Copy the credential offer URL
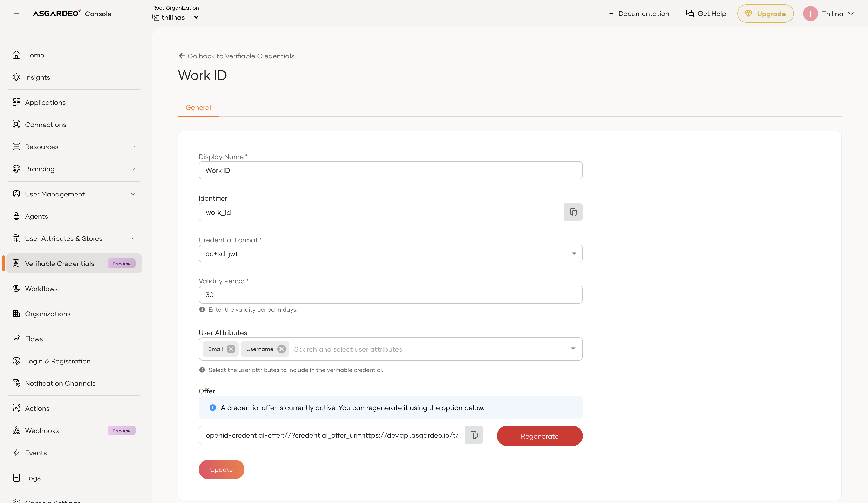868x503 pixels. pyautogui.click(x=474, y=435)
